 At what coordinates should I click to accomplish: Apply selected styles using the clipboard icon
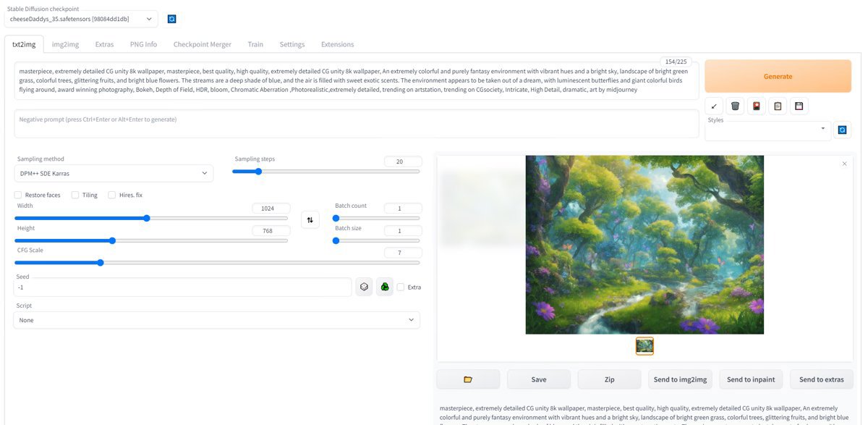tap(778, 106)
